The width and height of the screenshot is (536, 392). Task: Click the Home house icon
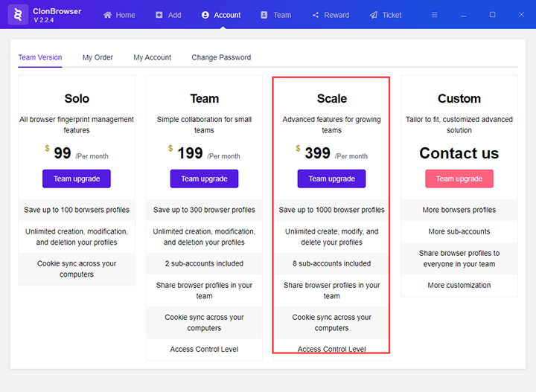click(x=108, y=15)
